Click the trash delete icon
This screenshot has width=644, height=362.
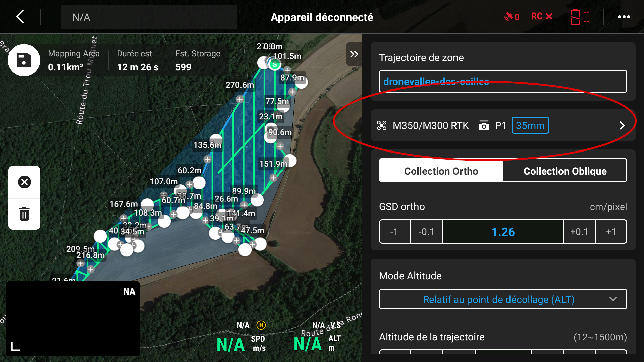[24, 214]
